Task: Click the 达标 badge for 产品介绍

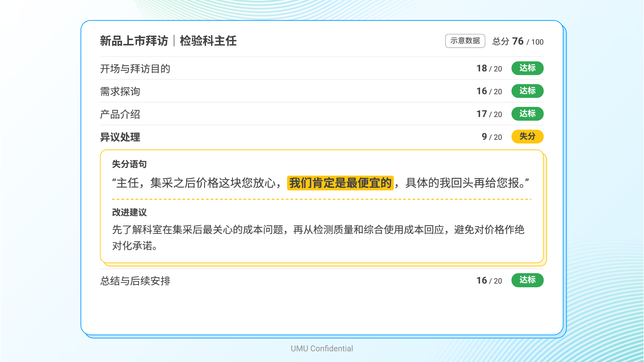Action: coord(528,114)
